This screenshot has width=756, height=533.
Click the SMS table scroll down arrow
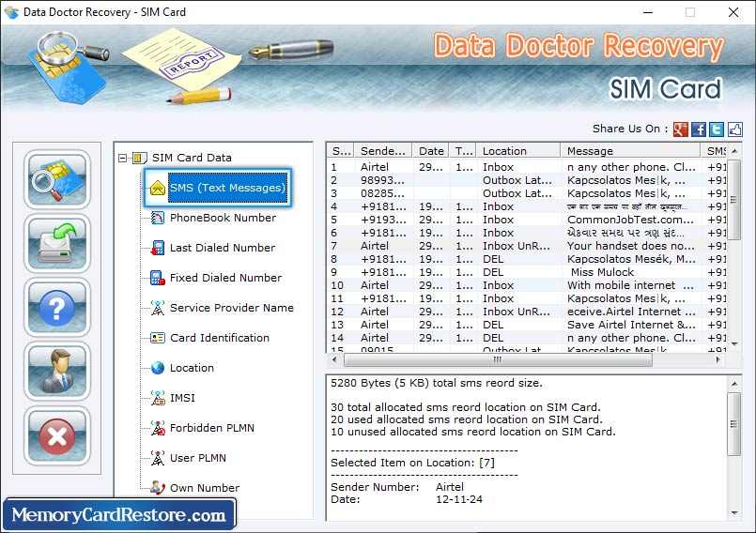[x=734, y=344]
